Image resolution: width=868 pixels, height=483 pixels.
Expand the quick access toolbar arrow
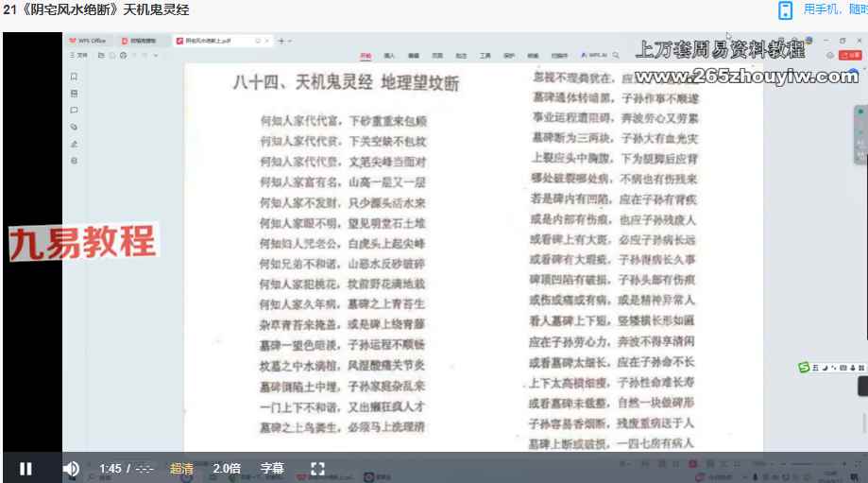tap(156, 56)
